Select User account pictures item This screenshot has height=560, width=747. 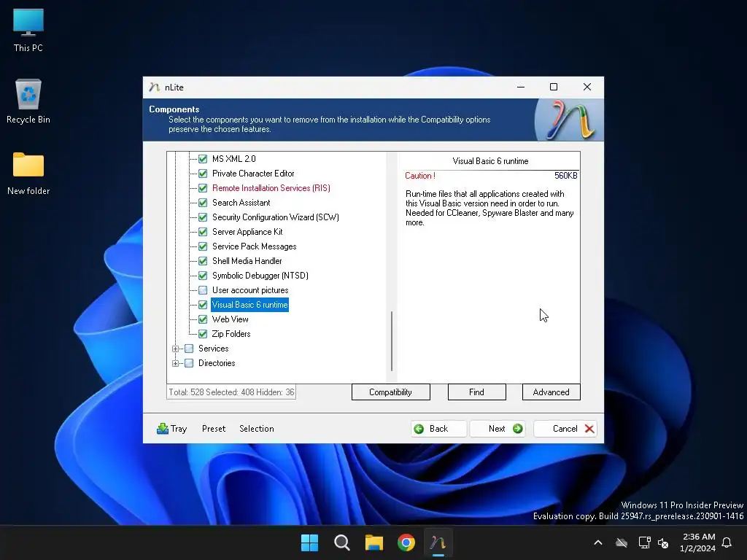250,290
